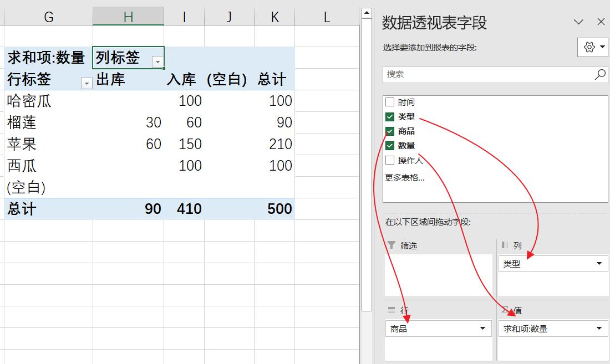Screen dimensions: 610x364
Task: Close the PivotTable Fields task pane
Action: (601, 22)
